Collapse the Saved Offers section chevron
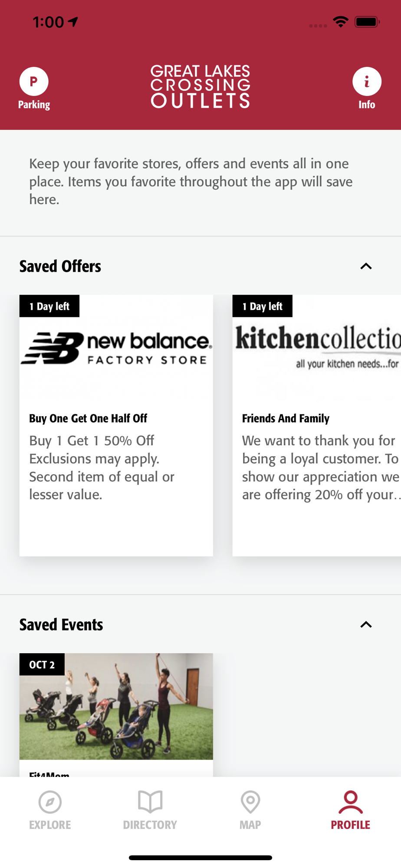 (x=366, y=266)
